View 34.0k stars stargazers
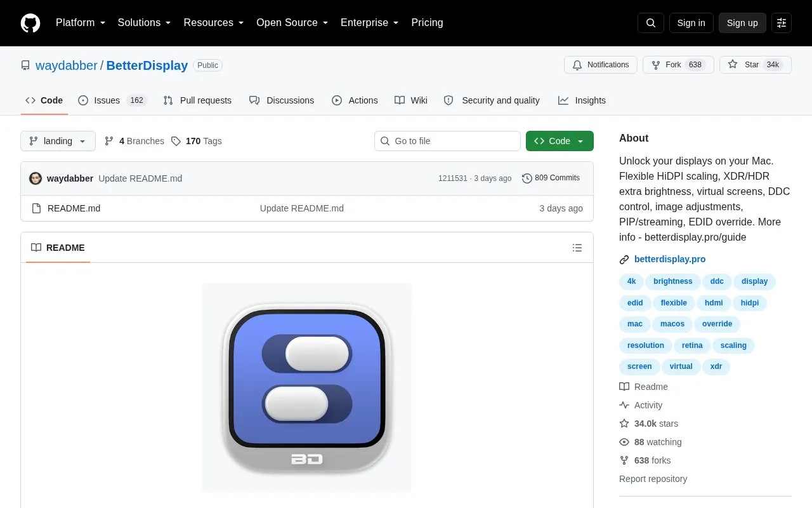 coord(648,424)
